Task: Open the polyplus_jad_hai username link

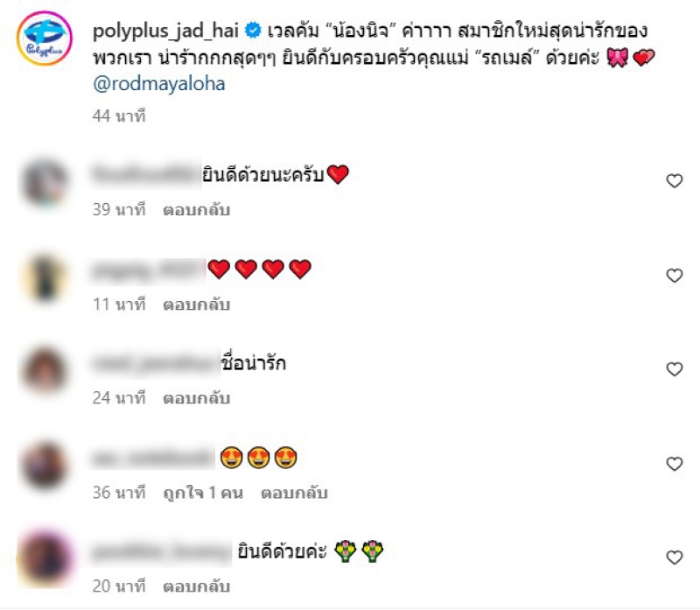Action: tap(165, 32)
